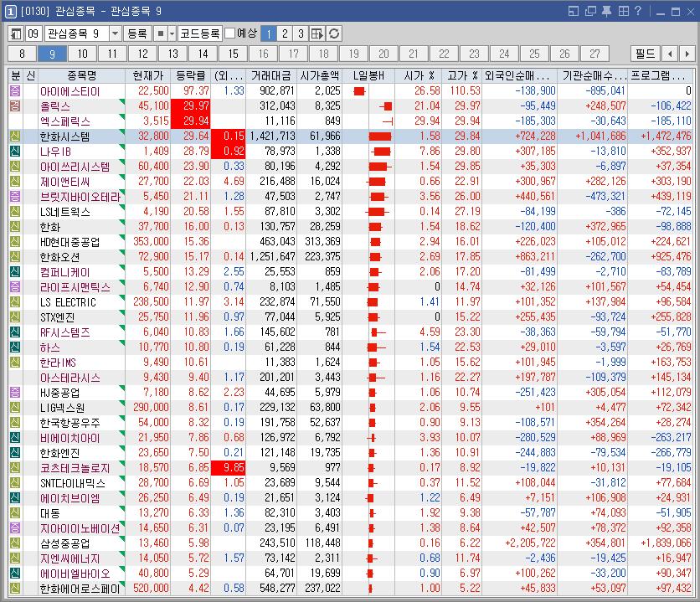Switch to group tab 9

(x=52, y=54)
